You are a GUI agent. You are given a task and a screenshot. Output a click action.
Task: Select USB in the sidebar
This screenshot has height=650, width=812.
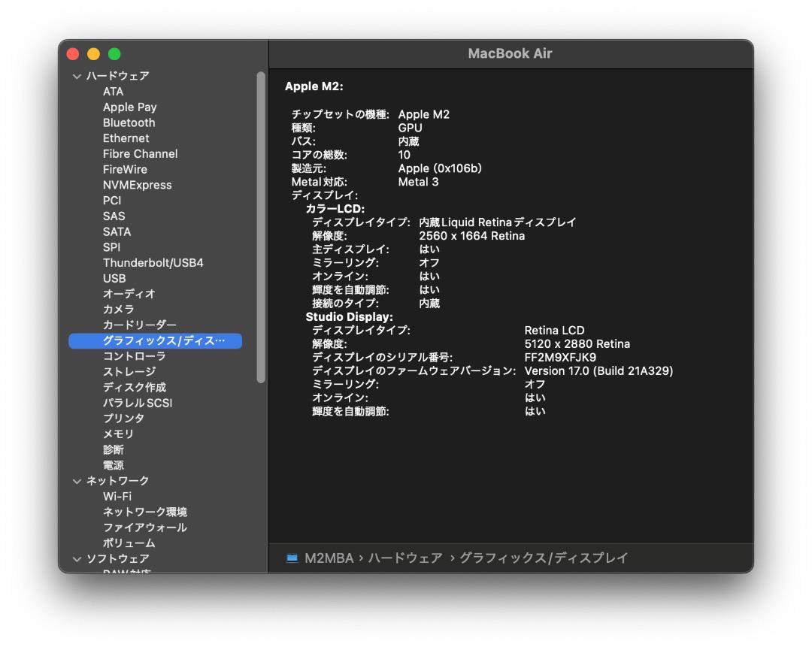click(114, 279)
